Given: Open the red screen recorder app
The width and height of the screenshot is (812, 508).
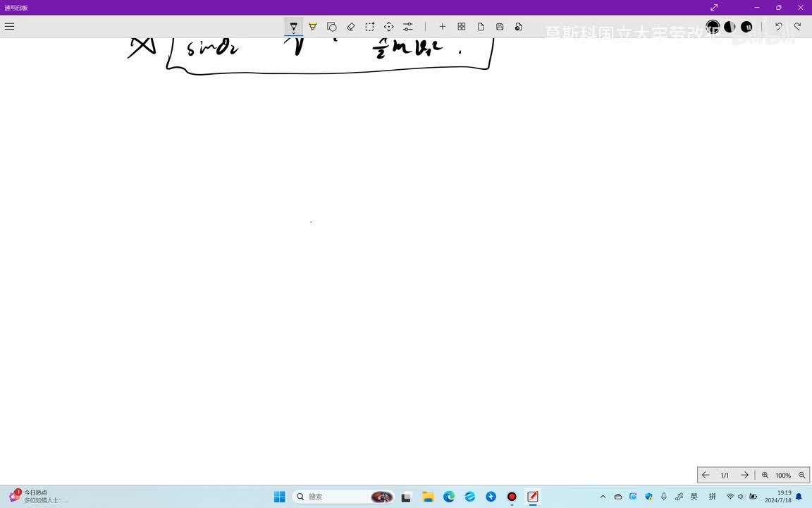Looking at the screenshot, I should [512, 497].
